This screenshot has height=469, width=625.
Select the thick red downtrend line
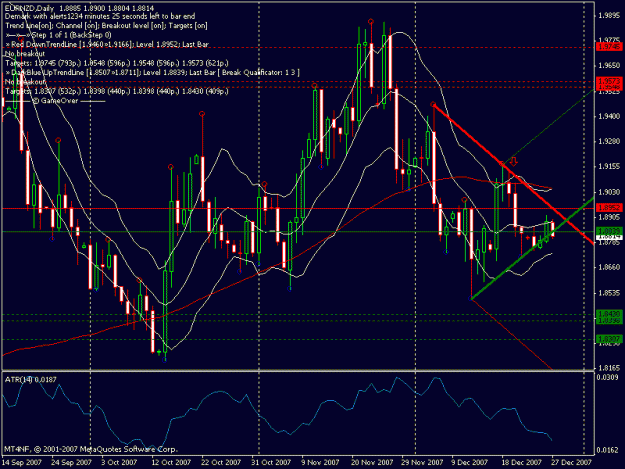pyautogui.click(x=514, y=174)
